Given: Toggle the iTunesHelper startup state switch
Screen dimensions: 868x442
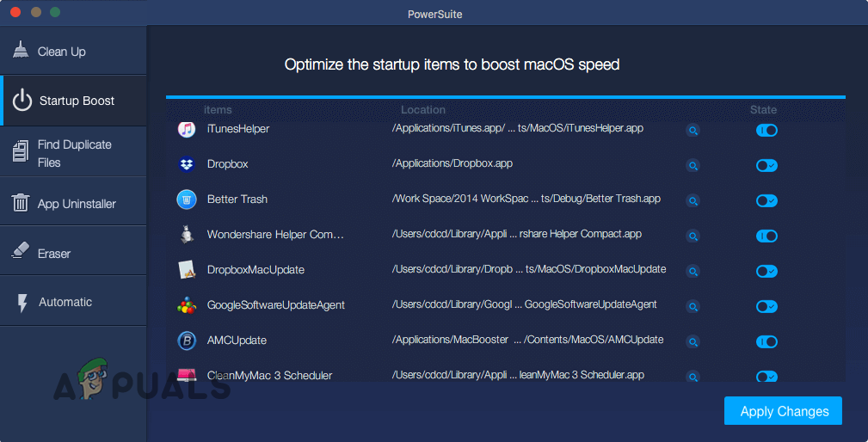Looking at the screenshot, I should tap(766, 130).
